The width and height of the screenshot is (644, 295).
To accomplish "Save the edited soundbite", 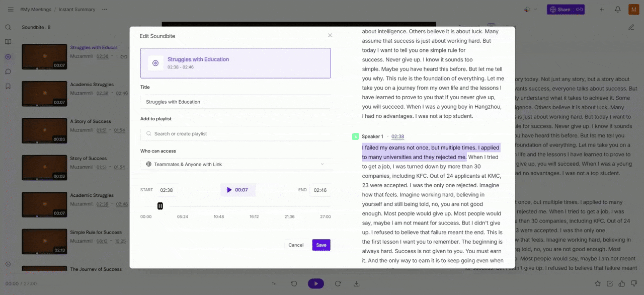I will pyautogui.click(x=321, y=245).
